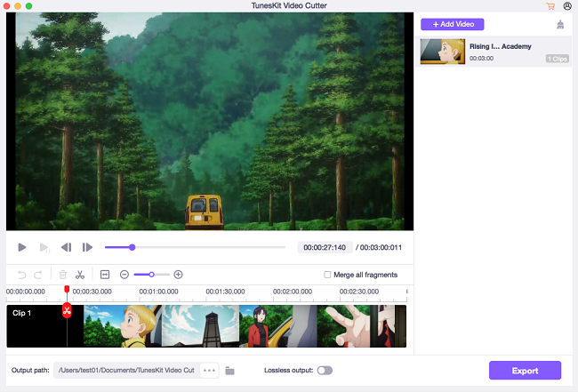Viewport: 578px width, 392px height.
Task: Click the scissors cut tool
Action: click(x=80, y=275)
